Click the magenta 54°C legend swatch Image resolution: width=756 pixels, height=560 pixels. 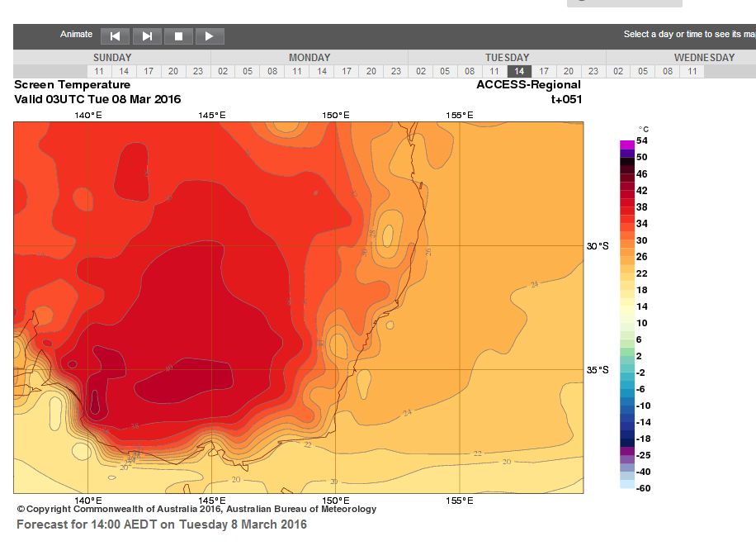pyautogui.click(x=627, y=145)
